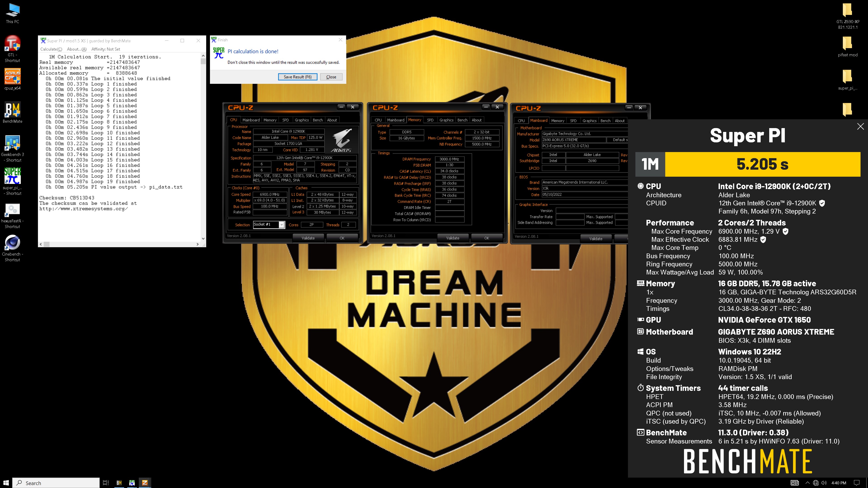
Task: Open the notification center icon
Action: pos(856,483)
